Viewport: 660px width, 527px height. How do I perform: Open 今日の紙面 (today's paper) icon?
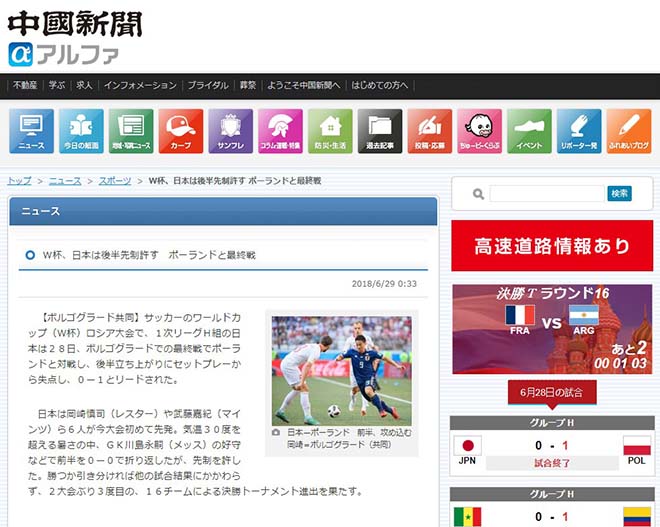[x=81, y=131]
